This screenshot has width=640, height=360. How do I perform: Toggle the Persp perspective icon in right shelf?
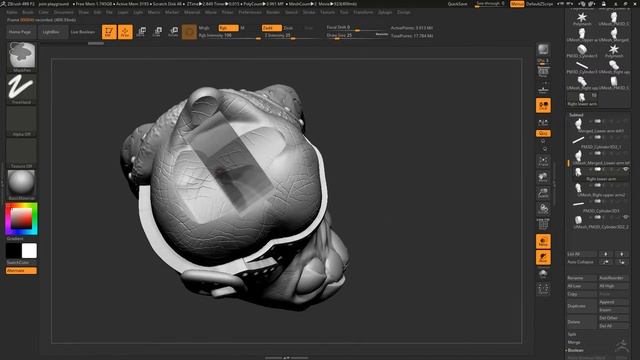click(543, 73)
